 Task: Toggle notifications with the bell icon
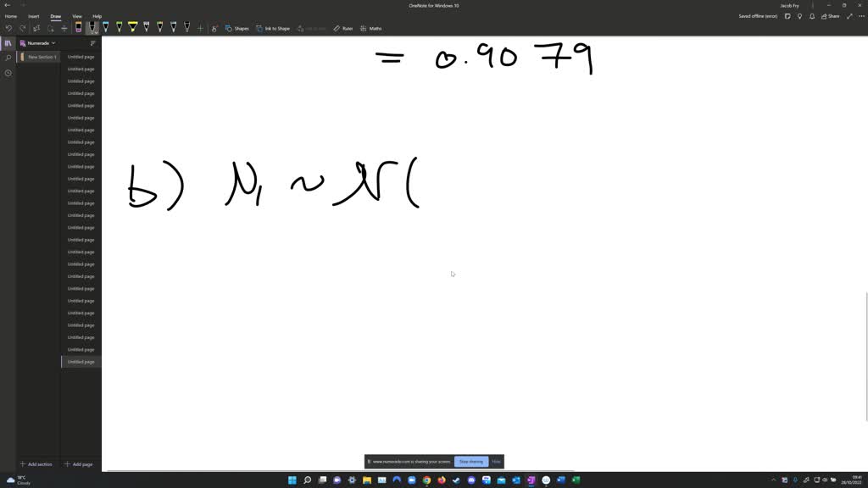click(x=811, y=15)
